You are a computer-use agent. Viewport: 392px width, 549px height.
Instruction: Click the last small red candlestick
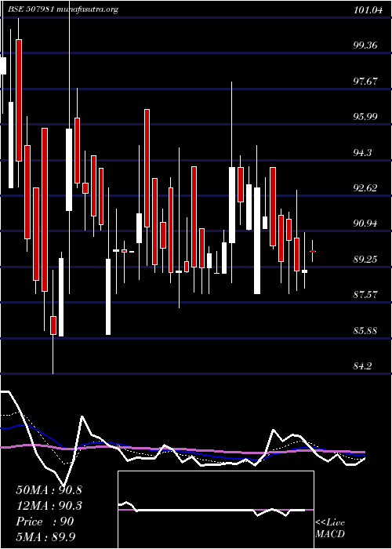313,252
